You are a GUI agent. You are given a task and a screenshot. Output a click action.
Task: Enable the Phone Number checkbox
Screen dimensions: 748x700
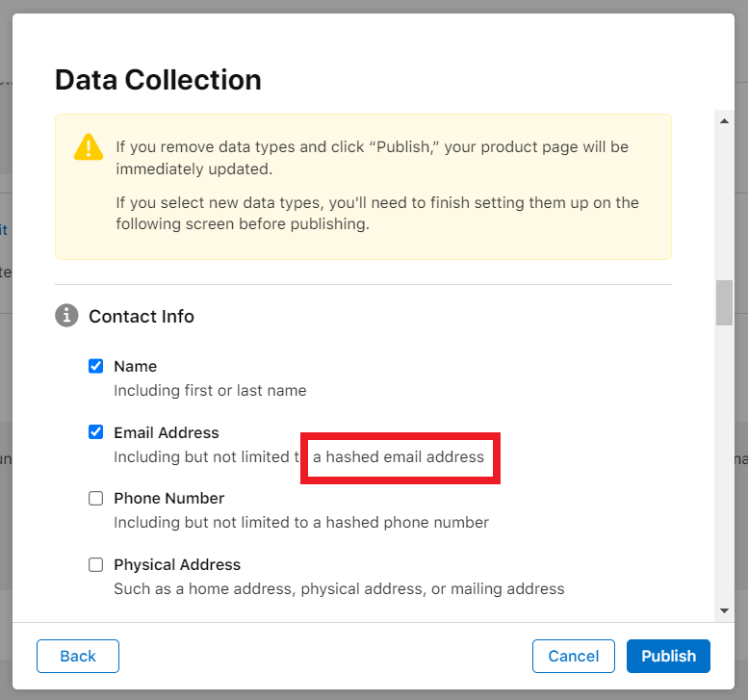[96, 498]
